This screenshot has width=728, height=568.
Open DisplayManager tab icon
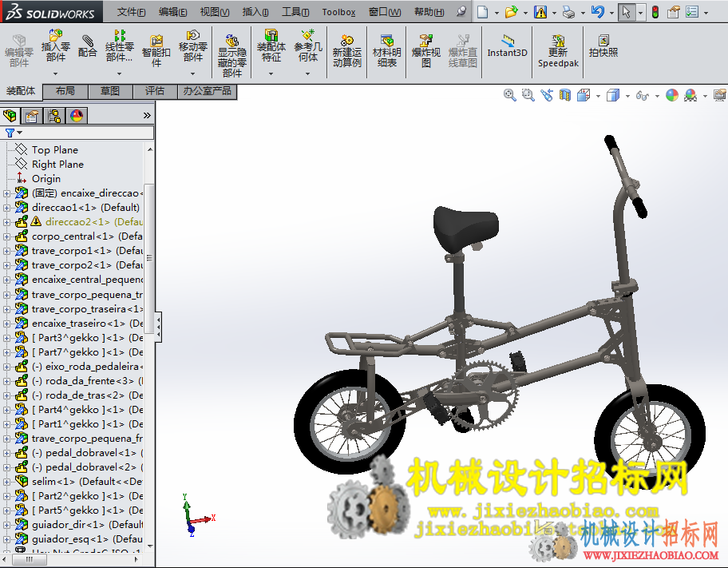tap(77, 116)
